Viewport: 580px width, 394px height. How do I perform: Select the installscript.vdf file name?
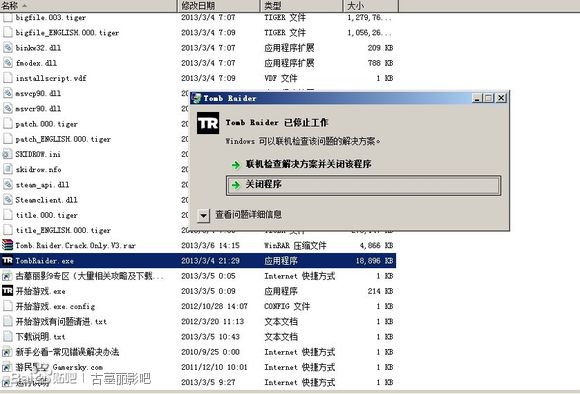[x=51, y=78]
